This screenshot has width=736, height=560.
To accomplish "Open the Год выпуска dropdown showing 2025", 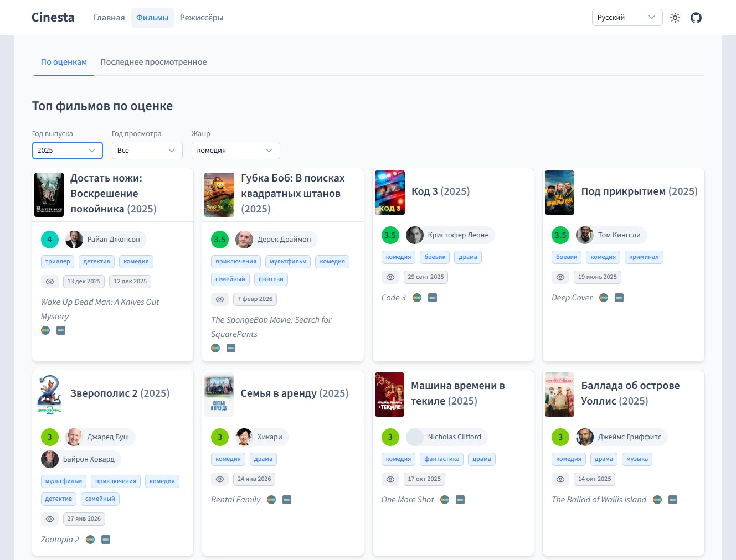I will pos(68,151).
